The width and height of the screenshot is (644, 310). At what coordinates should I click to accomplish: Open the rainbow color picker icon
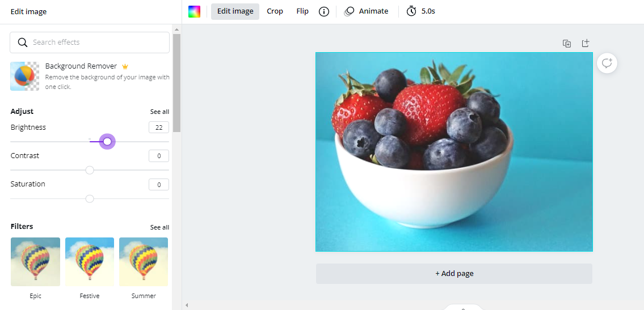coord(194,11)
